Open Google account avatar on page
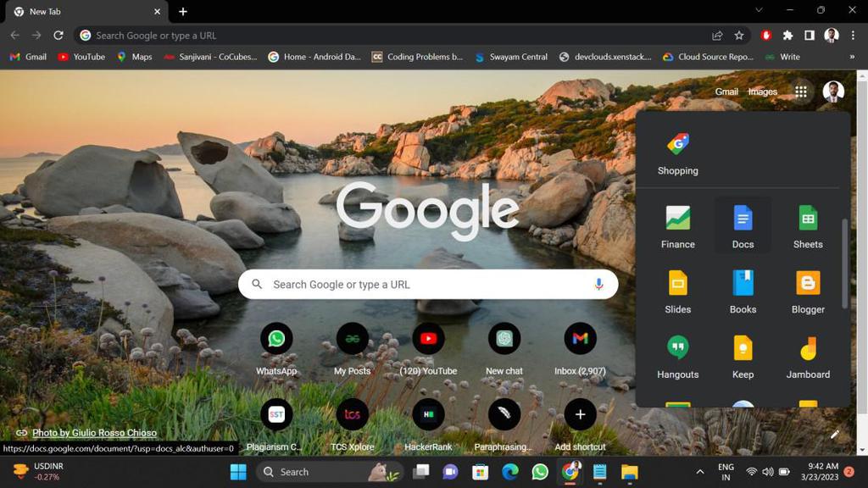Image resolution: width=868 pixels, height=488 pixels. [833, 91]
